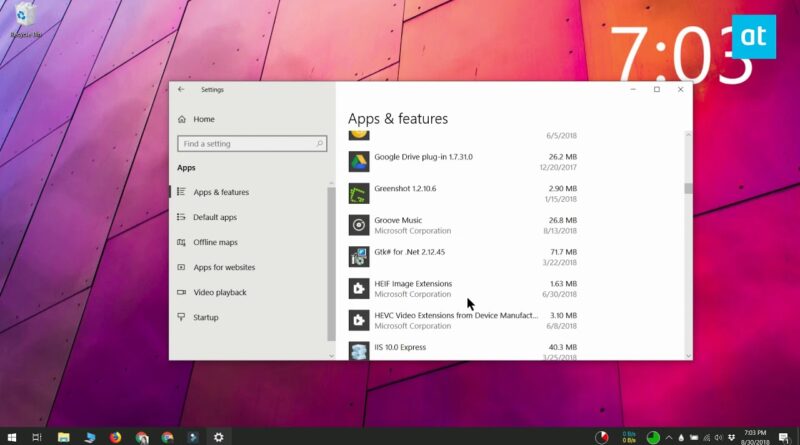This screenshot has width=800, height=445.
Task: Click the network Wi-Fi tray icon
Action: [x=706, y=438]
